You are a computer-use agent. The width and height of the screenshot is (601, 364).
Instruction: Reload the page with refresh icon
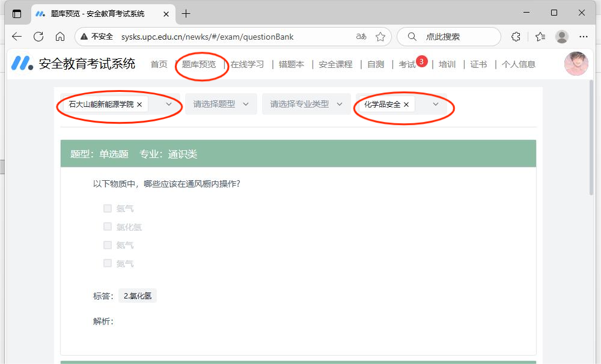click(38, 37)
